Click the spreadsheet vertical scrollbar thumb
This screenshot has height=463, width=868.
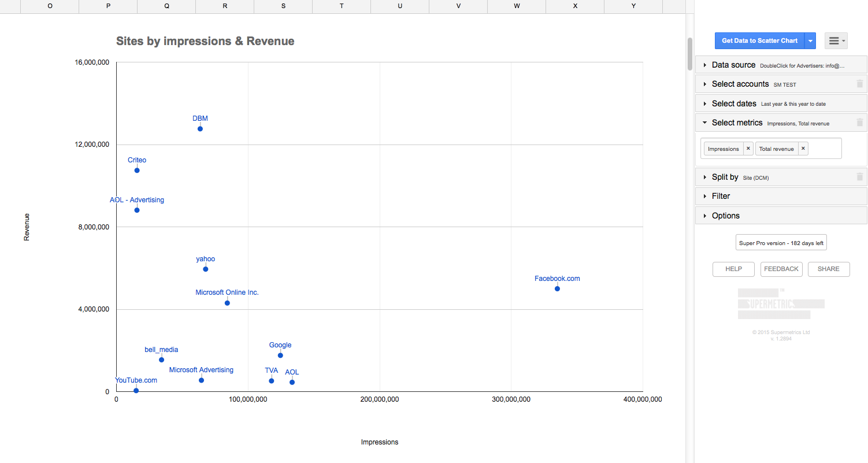(x=689, y=54)
